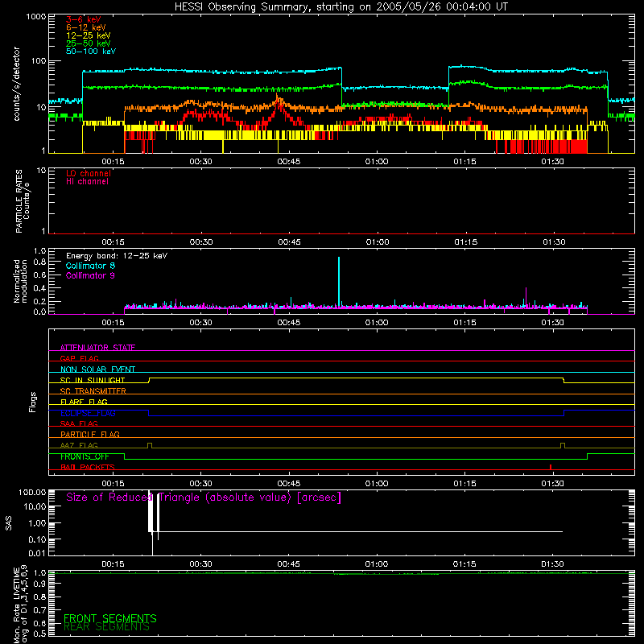Click the green FRONTS_OFF flag label
644x644 pixels.
click(85, 456)
